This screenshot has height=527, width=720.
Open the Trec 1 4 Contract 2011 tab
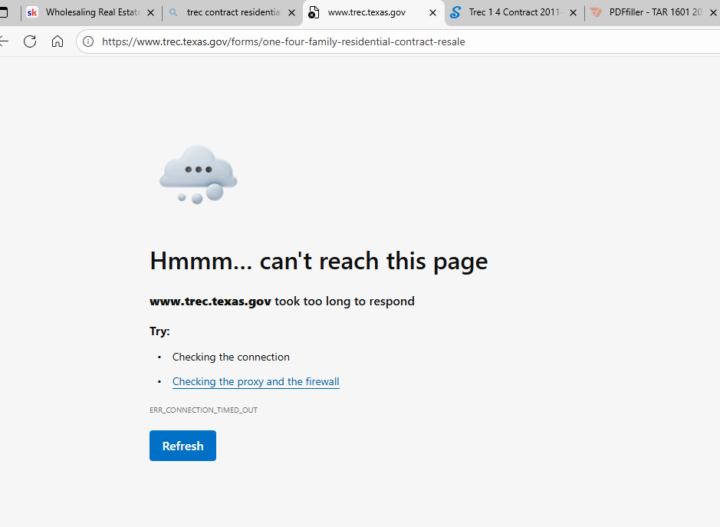[x=513, y=13]
